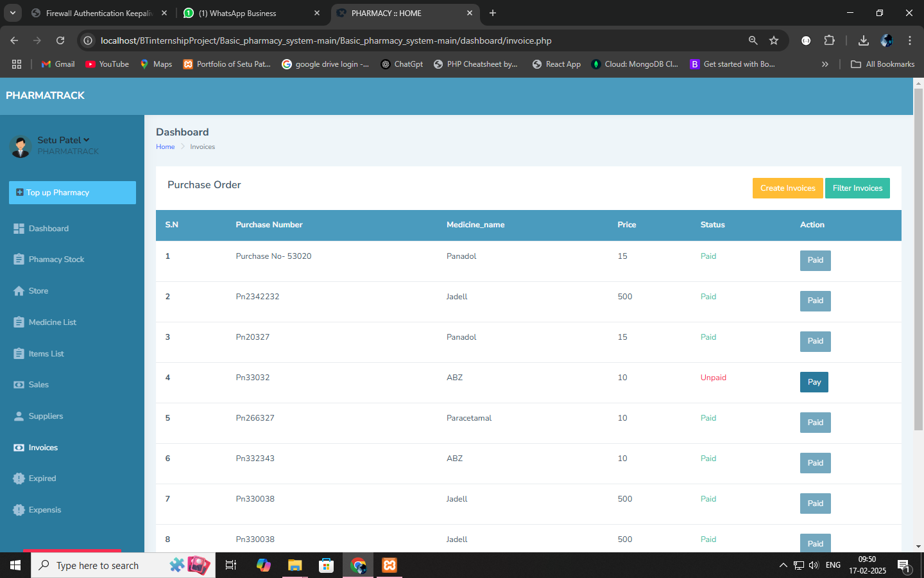Click Paid button for Pn2342232
This screenshot has width=924, height=578.
(816, 301)
